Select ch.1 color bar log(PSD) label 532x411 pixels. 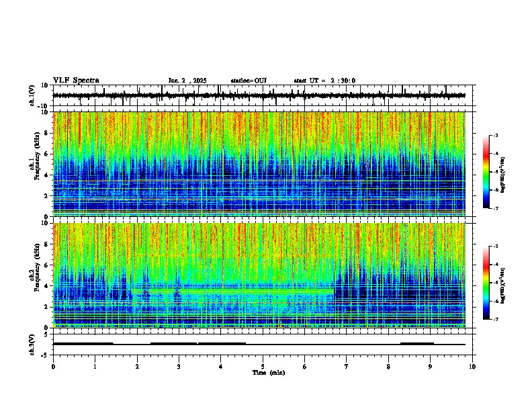click(503, 175)
